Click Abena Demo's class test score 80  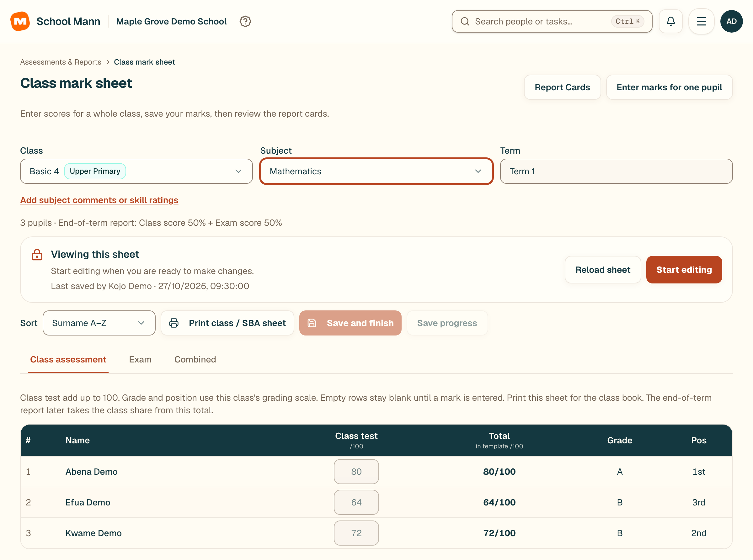pyautogui.click(x=356, y=472)
